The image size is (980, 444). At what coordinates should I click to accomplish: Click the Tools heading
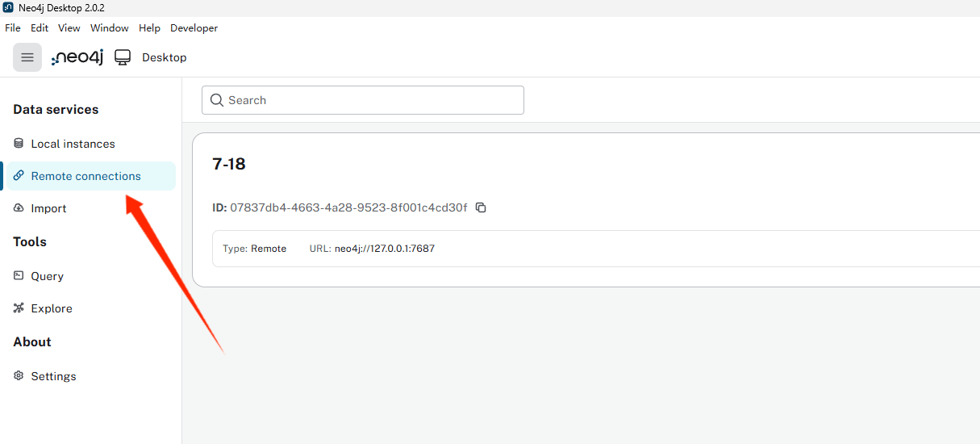point(30,242)
